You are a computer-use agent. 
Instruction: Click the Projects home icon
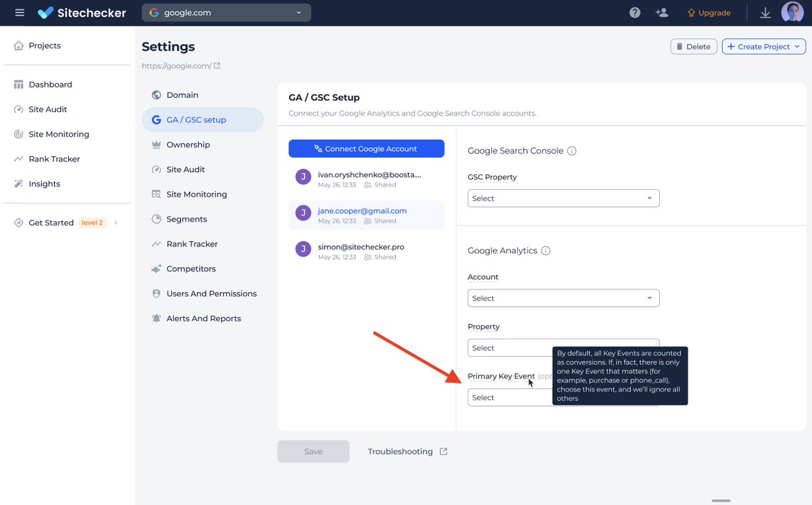click(19, 45)
